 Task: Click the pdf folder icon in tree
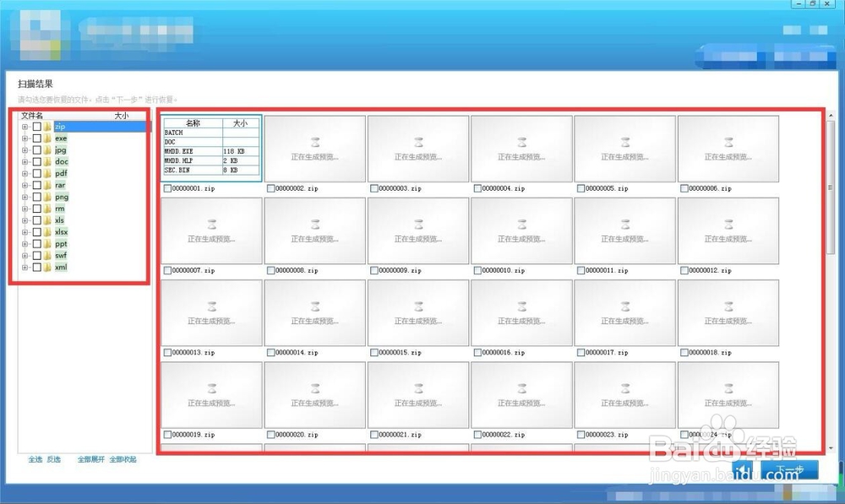coord(48,173)
